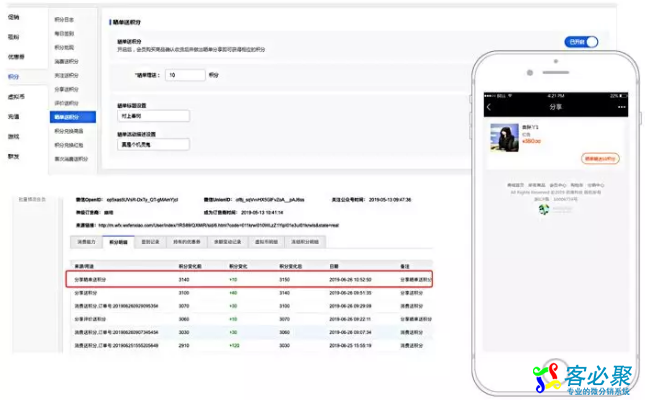Select 积分 in the left sidebar

coord(13,77)
